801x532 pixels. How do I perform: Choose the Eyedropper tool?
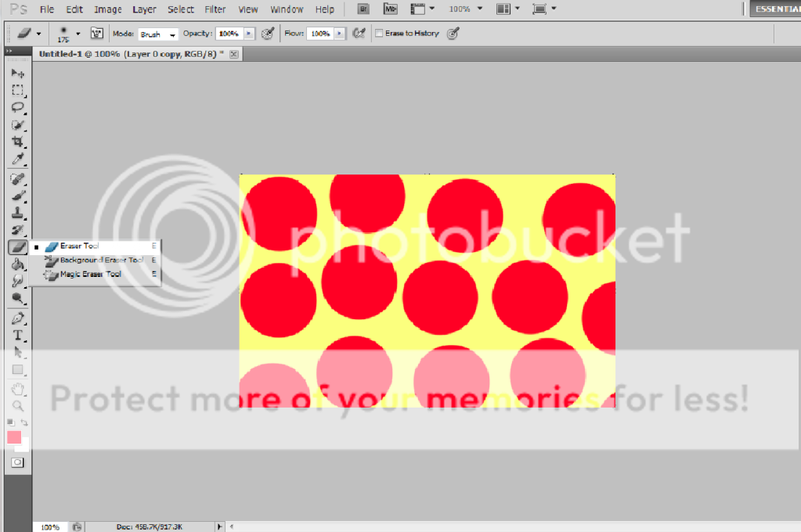click(17, 160)
